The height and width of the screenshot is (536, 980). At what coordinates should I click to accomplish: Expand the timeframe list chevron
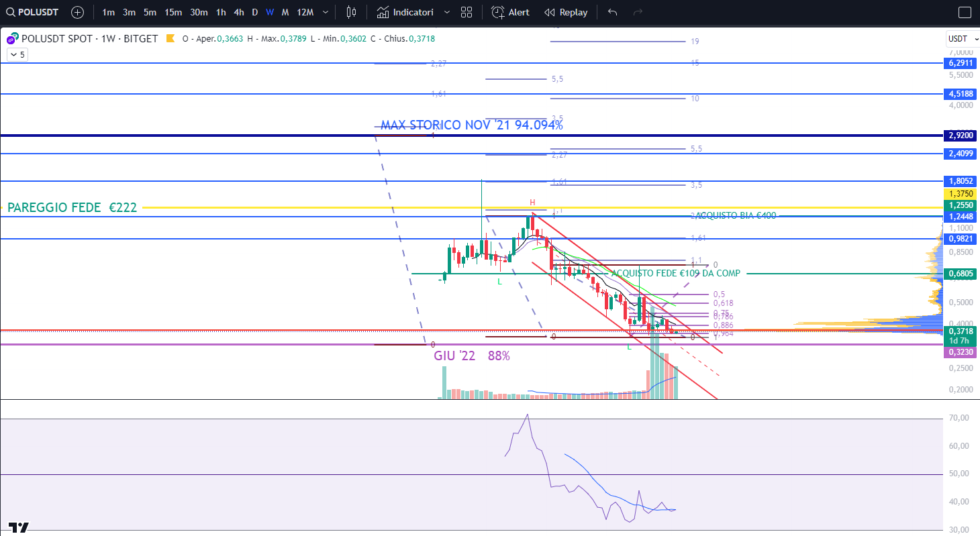(x=326, y=12)
